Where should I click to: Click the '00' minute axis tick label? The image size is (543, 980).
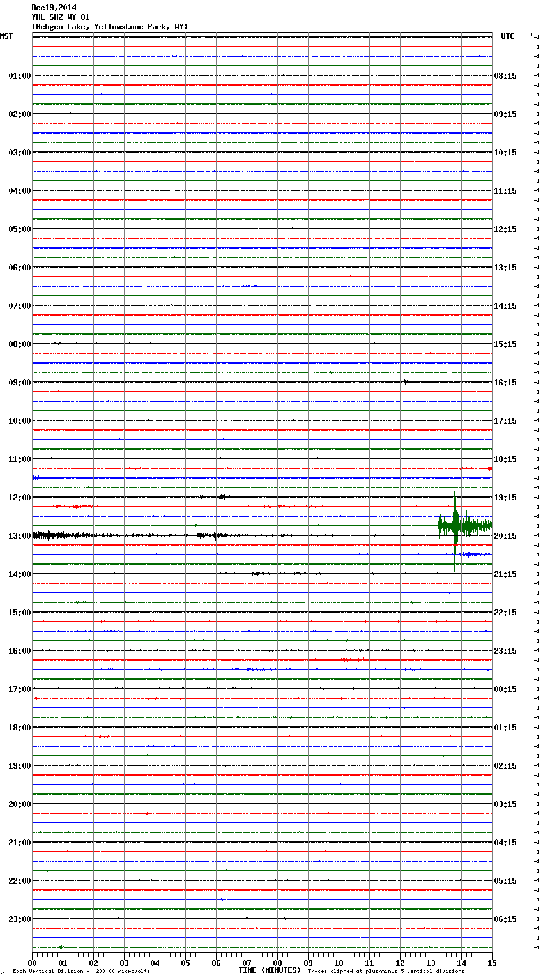[32, 963]
